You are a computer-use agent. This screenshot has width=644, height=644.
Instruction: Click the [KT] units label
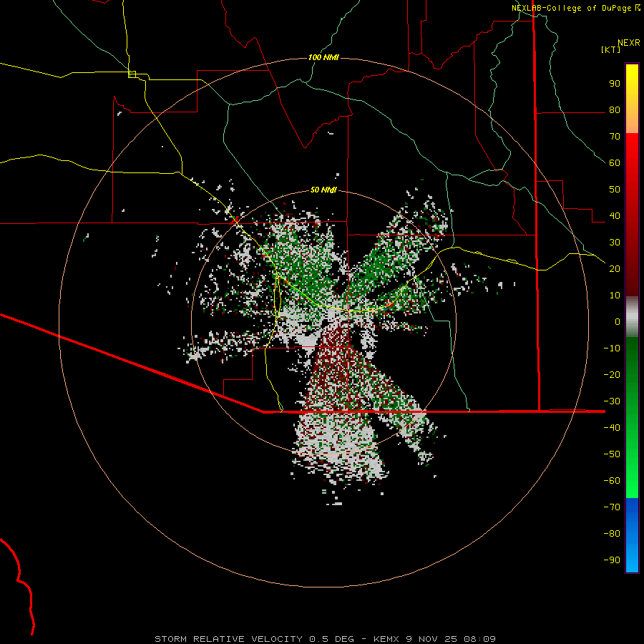(x=611, y=49)
